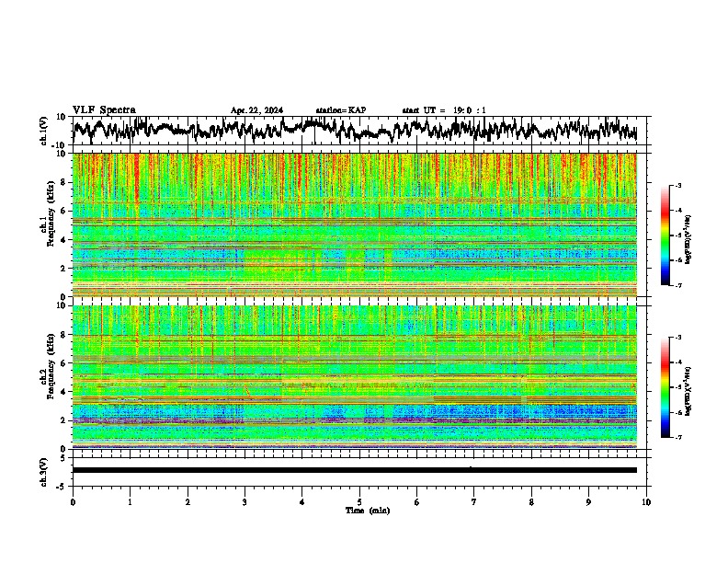Viewport: 728px width, 563px height.
Task: Click time axis tick label "4"
Action: pos(301,502)
